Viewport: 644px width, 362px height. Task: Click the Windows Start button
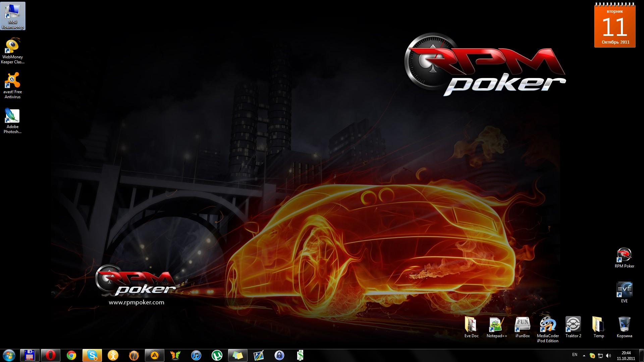point(9,355)
